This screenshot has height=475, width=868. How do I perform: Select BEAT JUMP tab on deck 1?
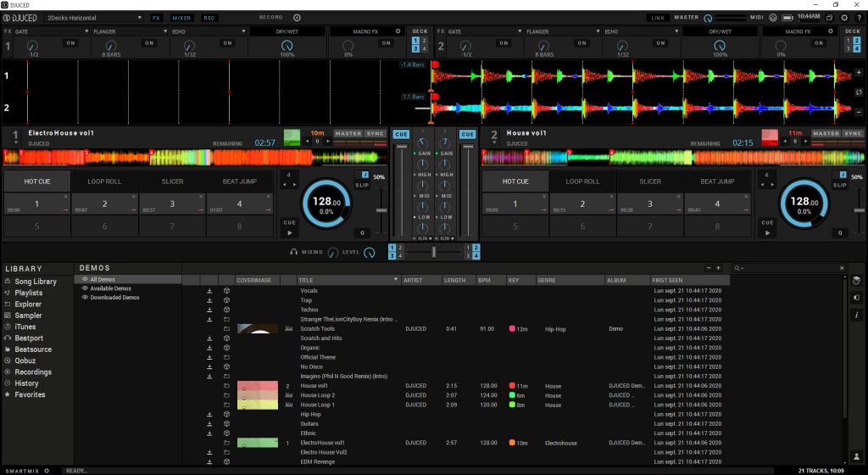tap(240, 181)
